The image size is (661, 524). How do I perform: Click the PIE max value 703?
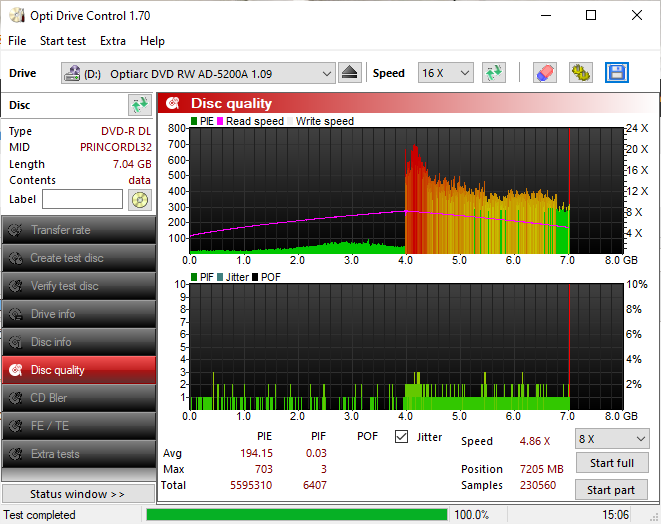click(263, 469)
